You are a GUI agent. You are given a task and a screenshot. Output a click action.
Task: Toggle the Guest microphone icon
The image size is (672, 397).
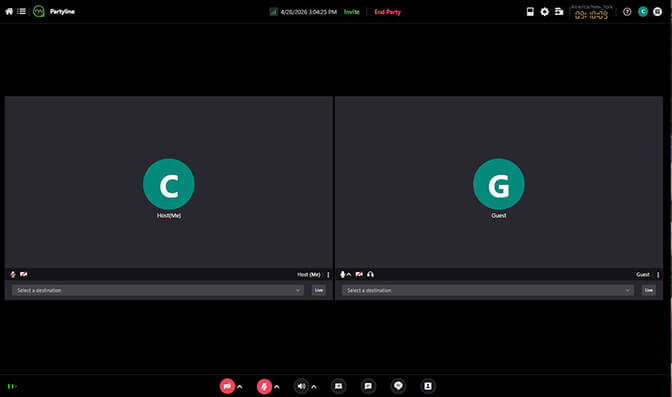click(x=342, y=274)
